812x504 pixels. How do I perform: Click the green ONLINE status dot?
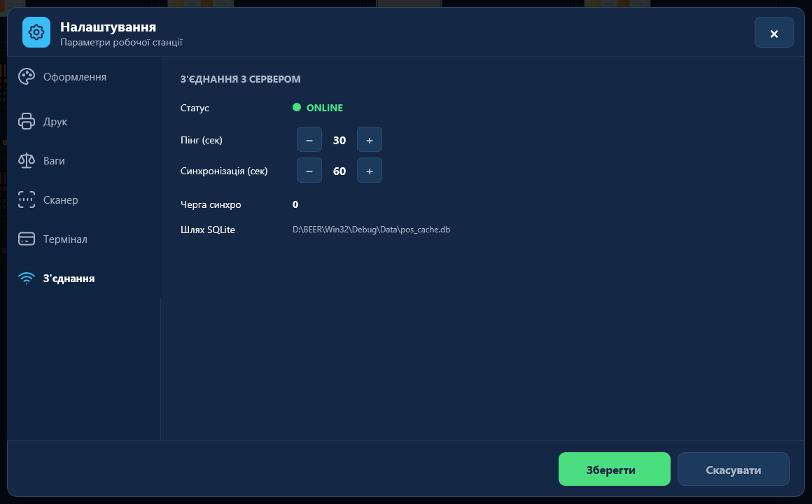tap(297, 107)
